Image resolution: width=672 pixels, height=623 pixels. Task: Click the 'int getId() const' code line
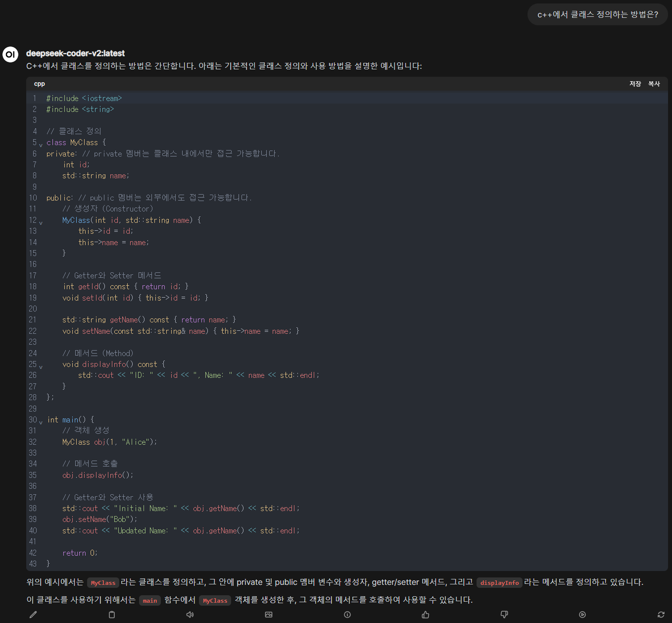[x=126, y=286]
